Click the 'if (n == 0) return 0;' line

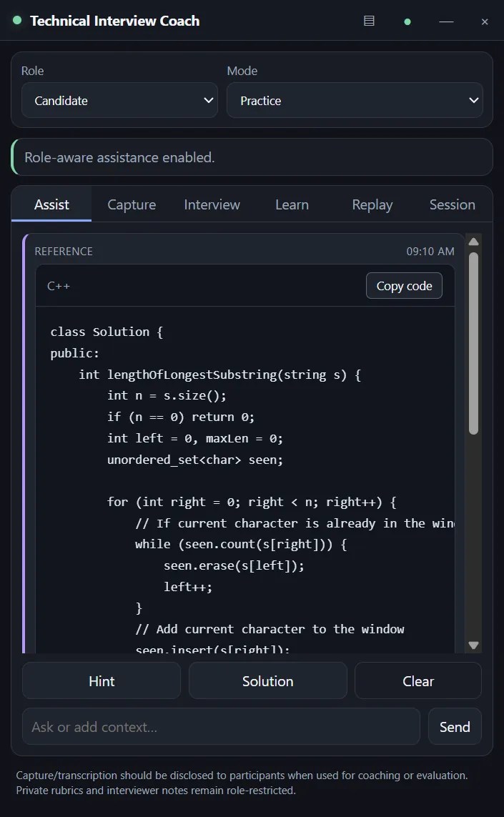point(181,417)
